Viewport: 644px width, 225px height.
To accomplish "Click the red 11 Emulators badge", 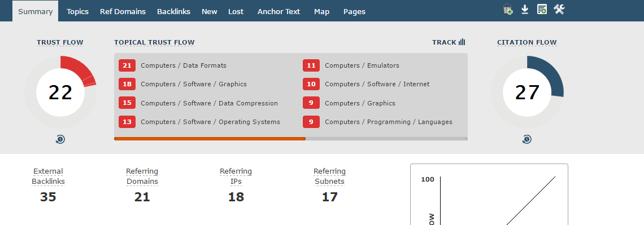I will 311,65.
